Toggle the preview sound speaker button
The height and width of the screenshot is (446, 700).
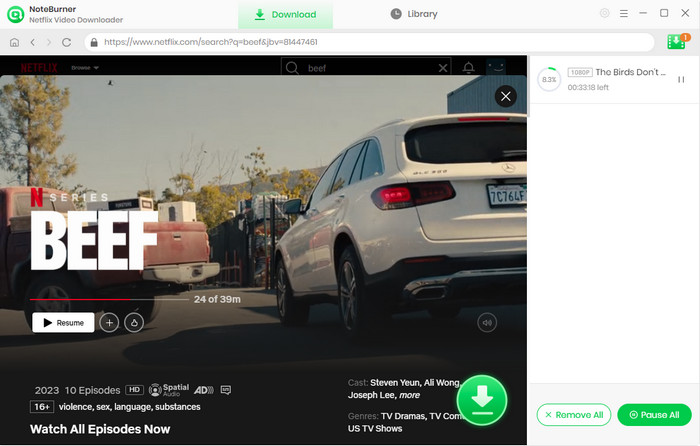point(487,322)
